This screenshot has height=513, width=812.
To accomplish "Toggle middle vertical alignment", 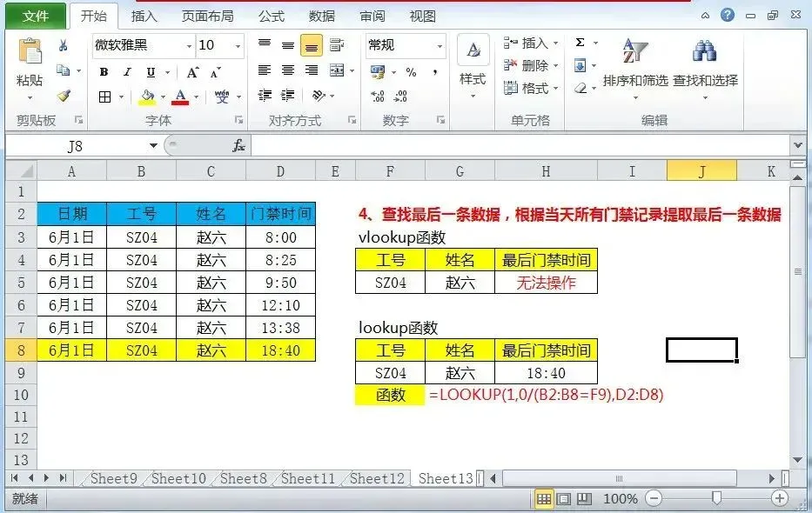I will [x=288, y=45].
